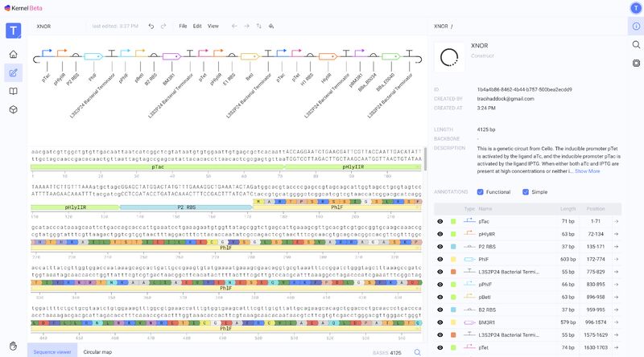Viewport: 644px width, 357px height.
Task: Click the forward arrow in toolbar
Action: point(247,27)
